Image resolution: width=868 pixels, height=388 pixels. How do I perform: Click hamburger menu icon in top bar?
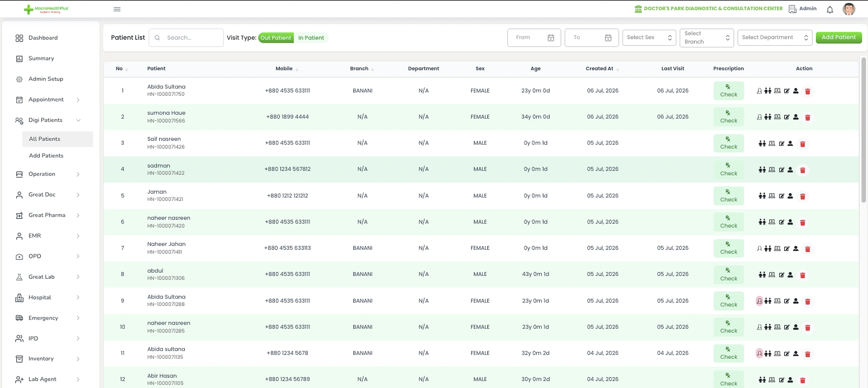(x=117, y=9)
